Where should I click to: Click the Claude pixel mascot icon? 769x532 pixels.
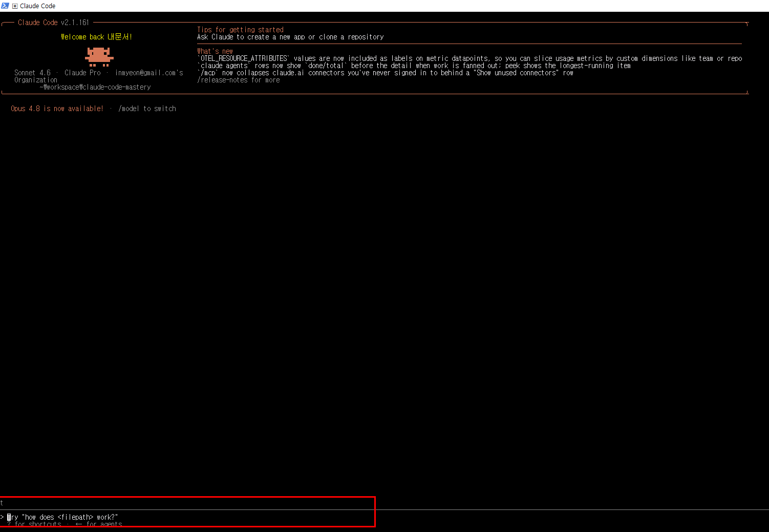point(99,56)
